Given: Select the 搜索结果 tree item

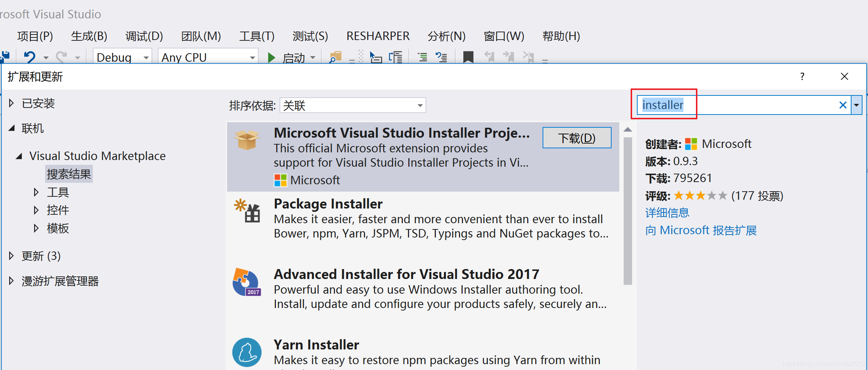Looking at the screenshot, I should pos(69,174).
